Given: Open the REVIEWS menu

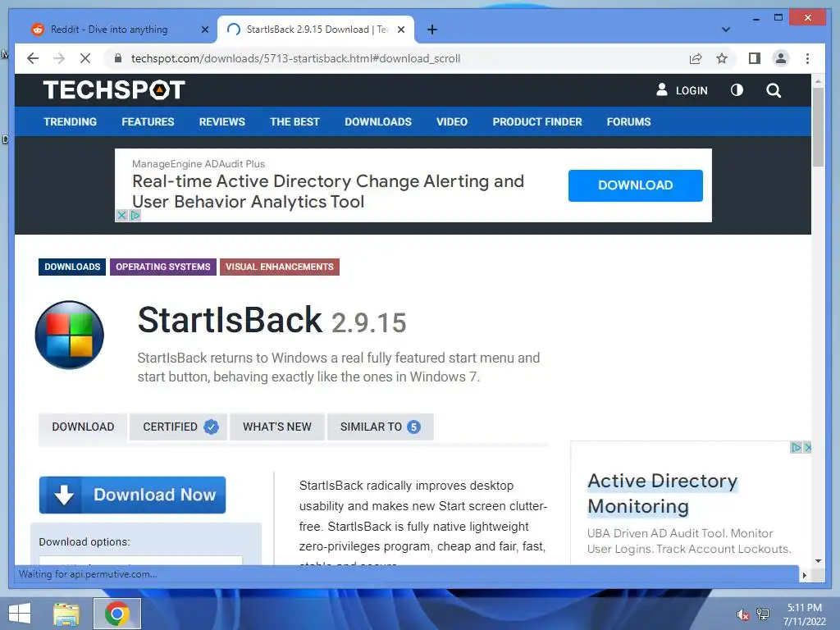Looking at the screenshot, I should tap(221, 121).
